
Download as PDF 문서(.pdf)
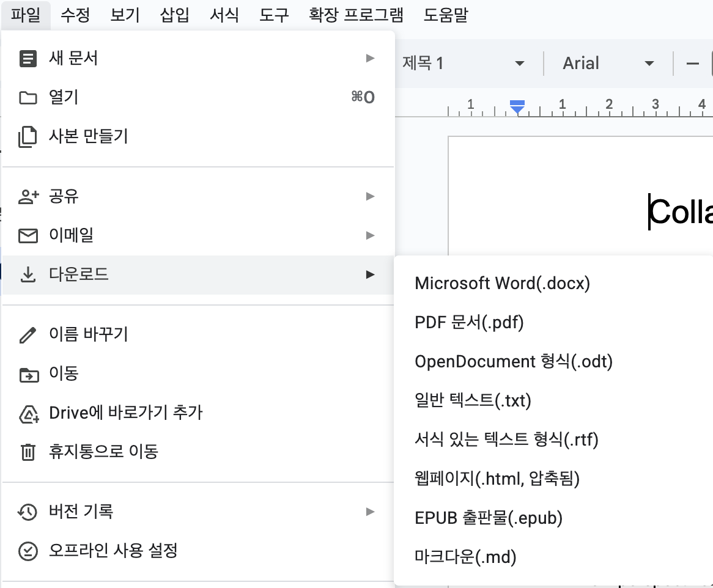(468, 322)
